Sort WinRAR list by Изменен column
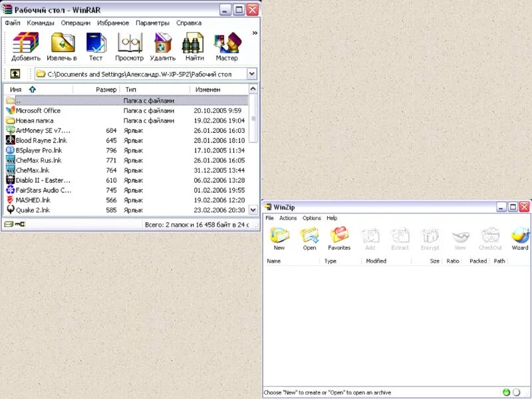The image size is (532, 399). click(219, 89)
